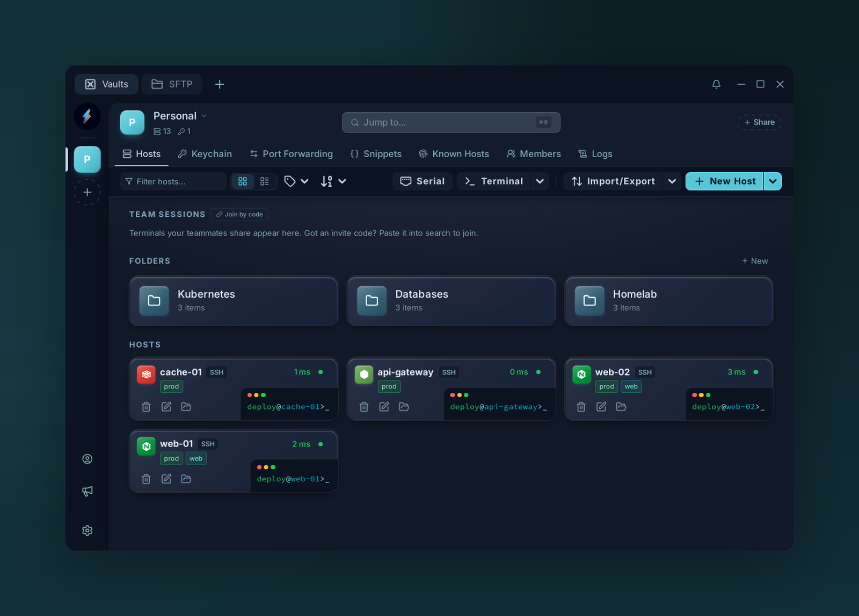Click the Jump to search field
Viewport: 859px width, 616px height.
pyautogui.click(x=451, y=122)
